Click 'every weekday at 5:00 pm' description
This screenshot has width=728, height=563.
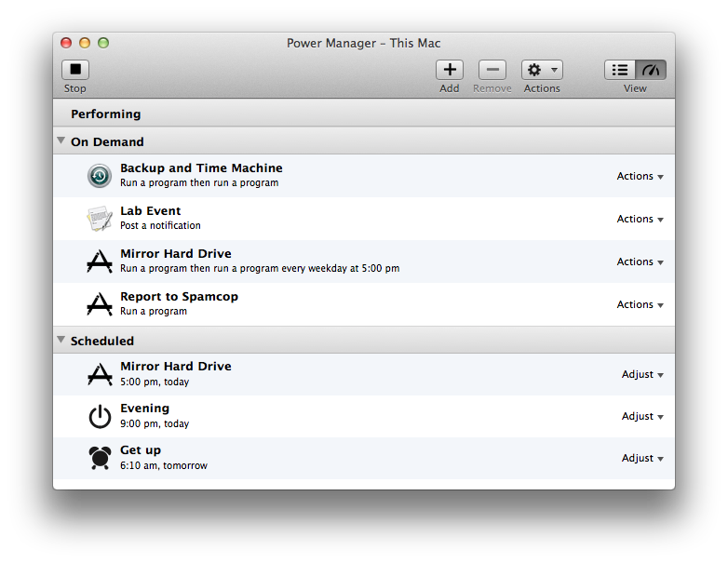coord(341,268)
